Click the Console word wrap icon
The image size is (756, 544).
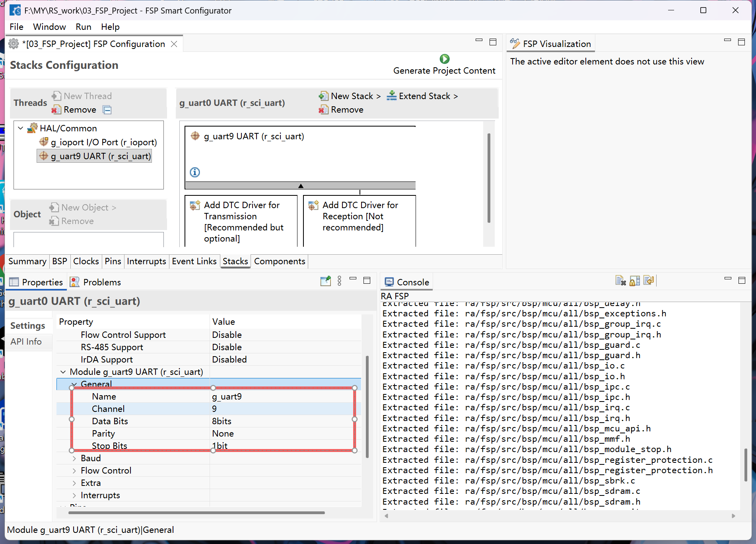(x=649, y=281)
